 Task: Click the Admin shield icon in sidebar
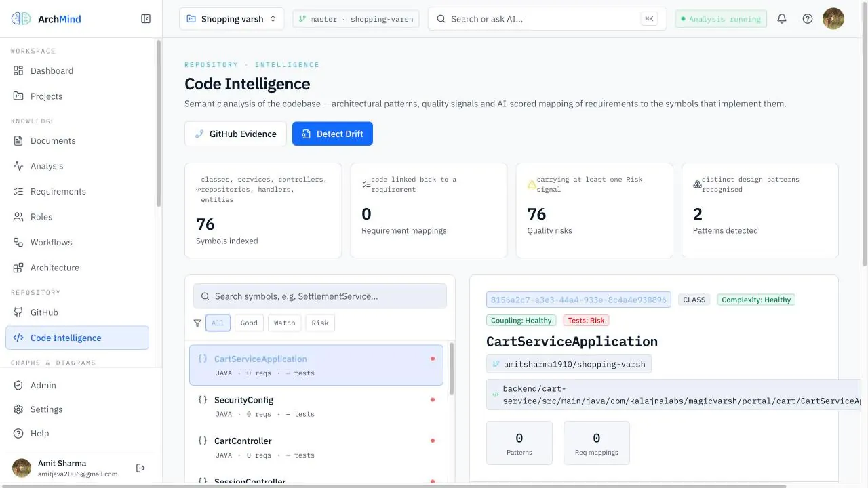coord(18,386)
